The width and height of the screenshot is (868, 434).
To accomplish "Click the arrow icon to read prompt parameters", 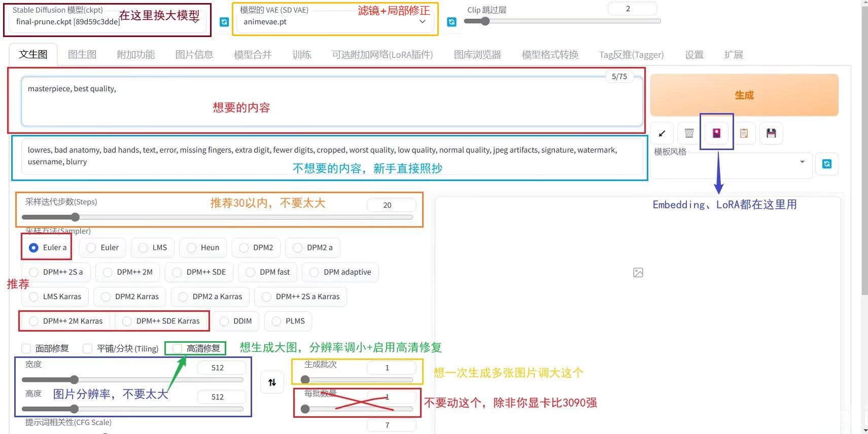I will tap(662, 133).
